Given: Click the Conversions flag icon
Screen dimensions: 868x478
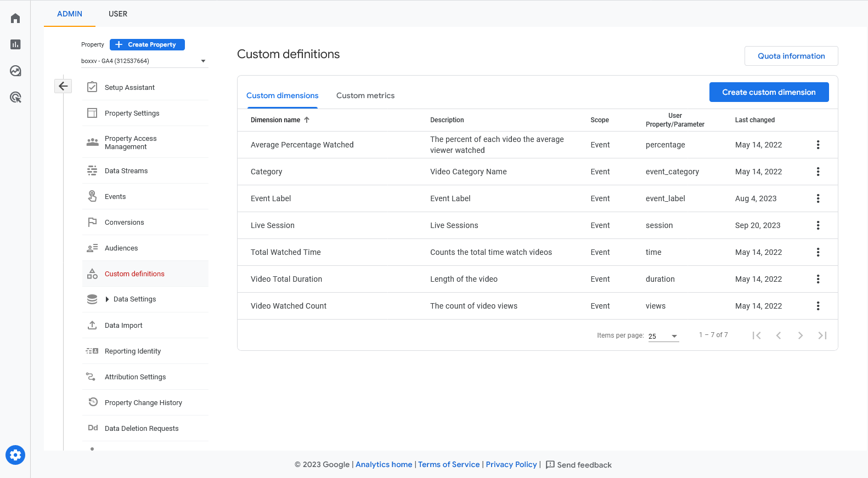Looking at the screenshot, I should point(92,222).
